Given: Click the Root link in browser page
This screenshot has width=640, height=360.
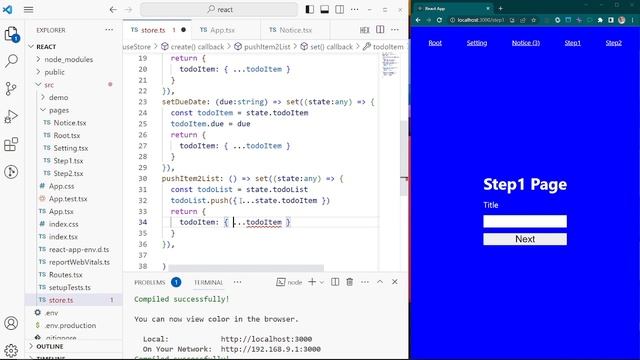Looking at the screenshot, I should point(435,43).
